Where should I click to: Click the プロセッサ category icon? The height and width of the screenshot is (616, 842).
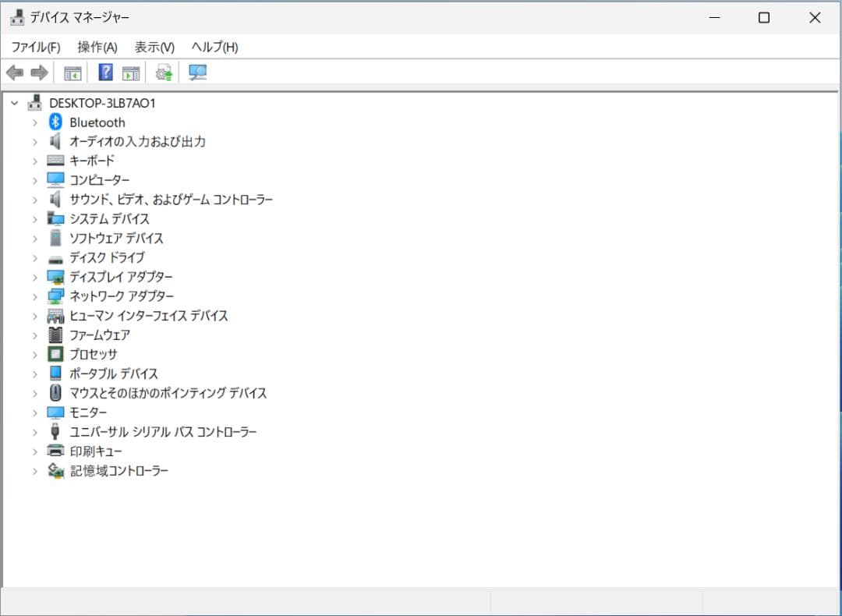55,353
